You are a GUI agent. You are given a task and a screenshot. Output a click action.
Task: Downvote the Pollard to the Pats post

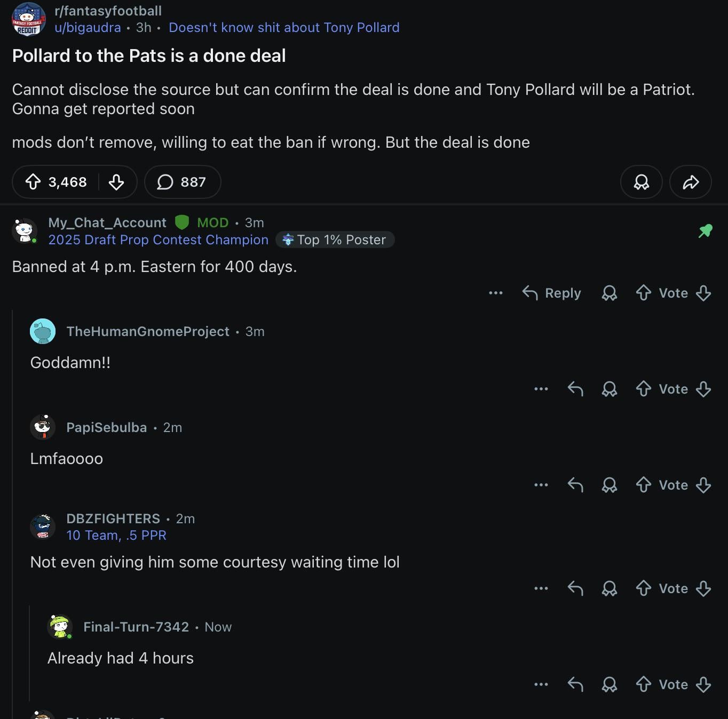click(x=116, y=182)
